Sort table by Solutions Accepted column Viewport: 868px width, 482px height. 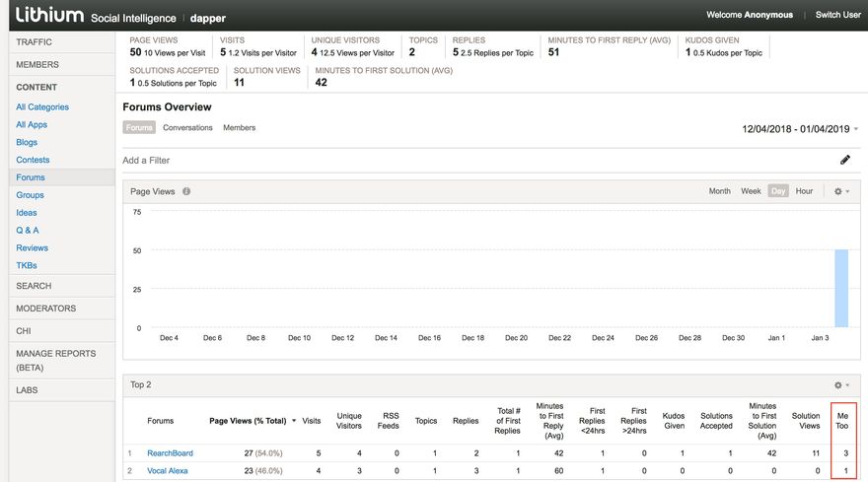[716, 421]
